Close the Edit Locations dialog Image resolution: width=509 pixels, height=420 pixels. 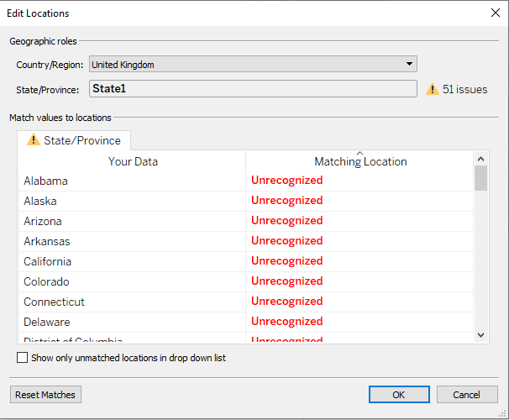[x=495, y=13]
